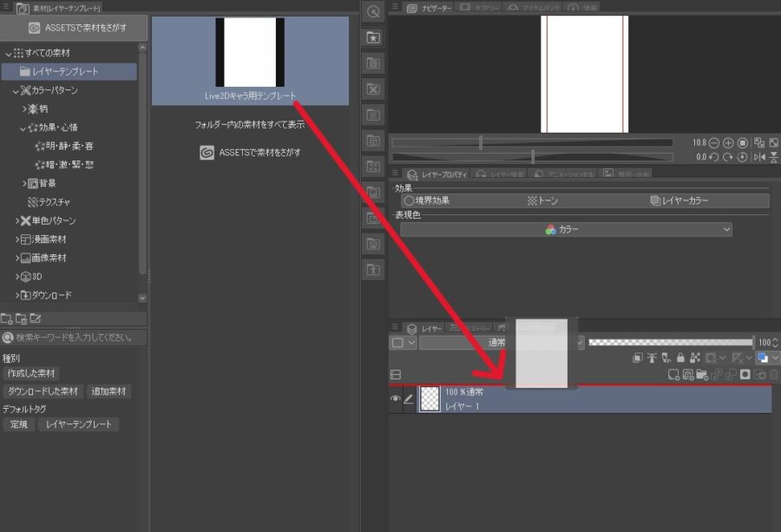The height and width of the screenshot is (532, 781).
Task: Select 明・静・柔・喜 tree item
Action: [x=64, y=146]
